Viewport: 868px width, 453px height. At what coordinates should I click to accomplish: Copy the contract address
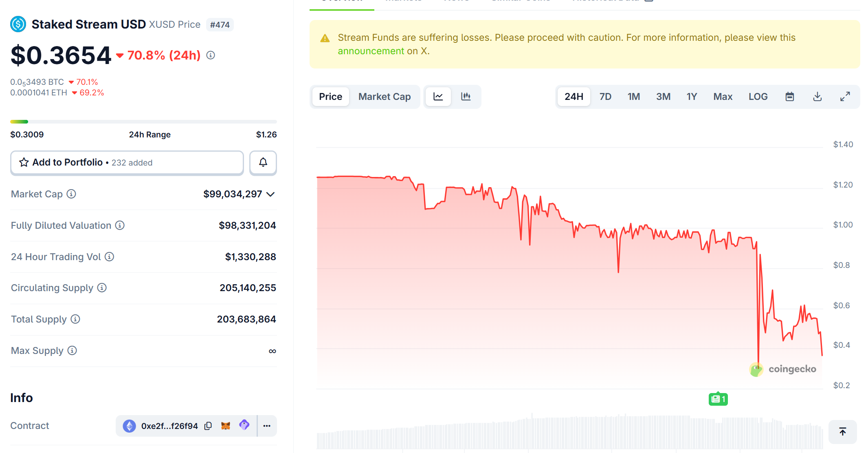click(208, 425)
